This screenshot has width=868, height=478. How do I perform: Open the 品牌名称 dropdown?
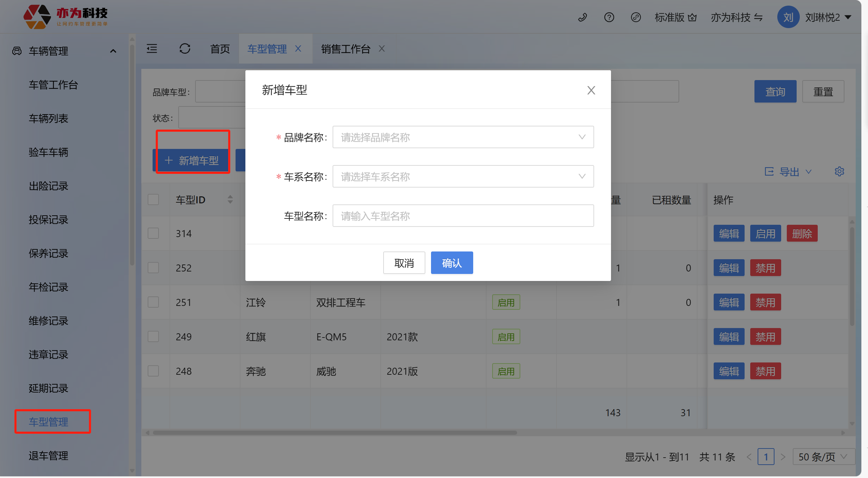[x=463, y=137]
